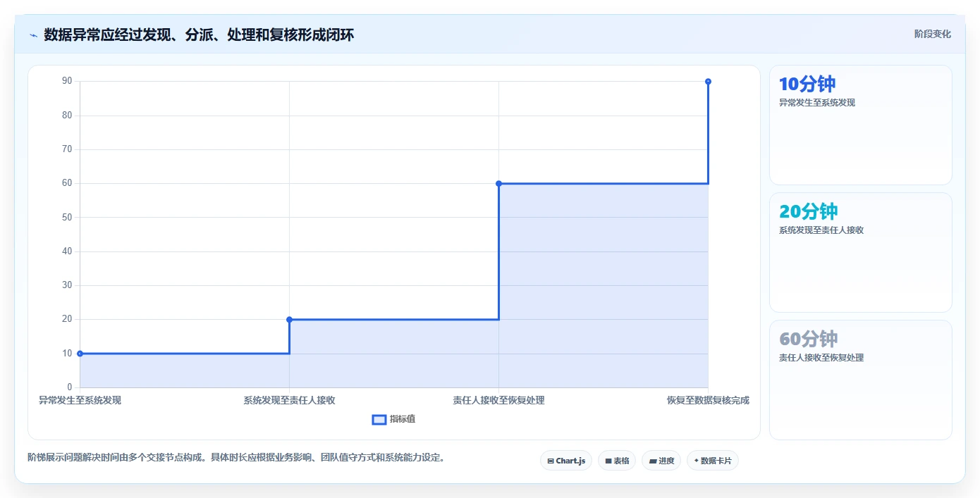Viewport: 980px width, 498px height.
Task: Click the Chart.js tag button
Action: (x=566, y=461)
